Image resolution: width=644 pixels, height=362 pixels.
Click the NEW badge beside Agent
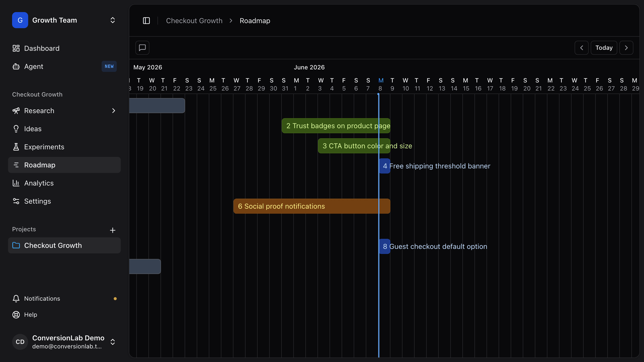[109, 66]
